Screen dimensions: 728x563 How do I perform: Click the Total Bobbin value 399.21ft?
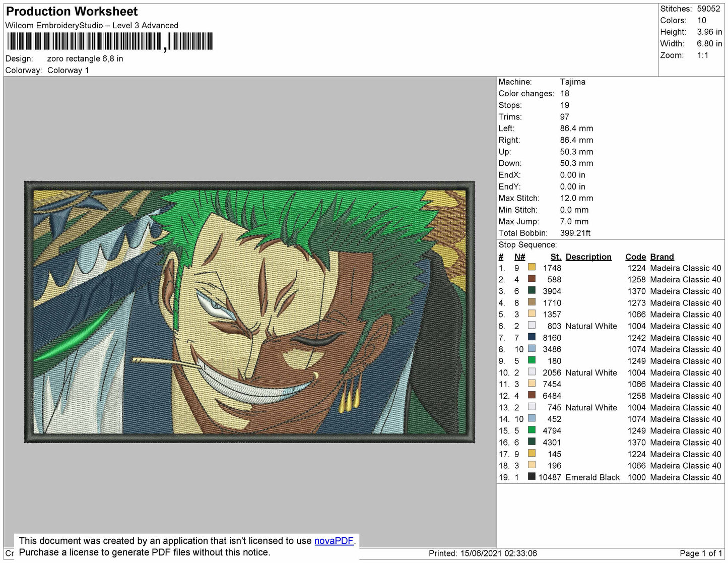pyautogui.click(x=575, y=233)
